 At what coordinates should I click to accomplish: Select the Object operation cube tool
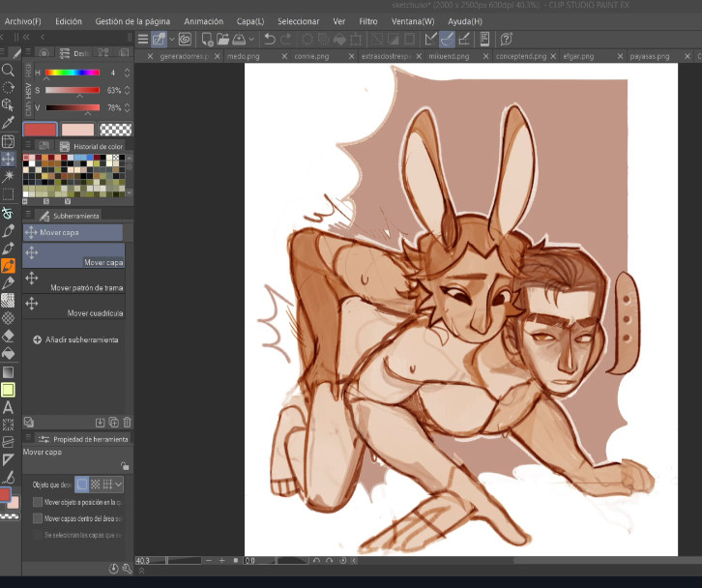coord(8,105)
